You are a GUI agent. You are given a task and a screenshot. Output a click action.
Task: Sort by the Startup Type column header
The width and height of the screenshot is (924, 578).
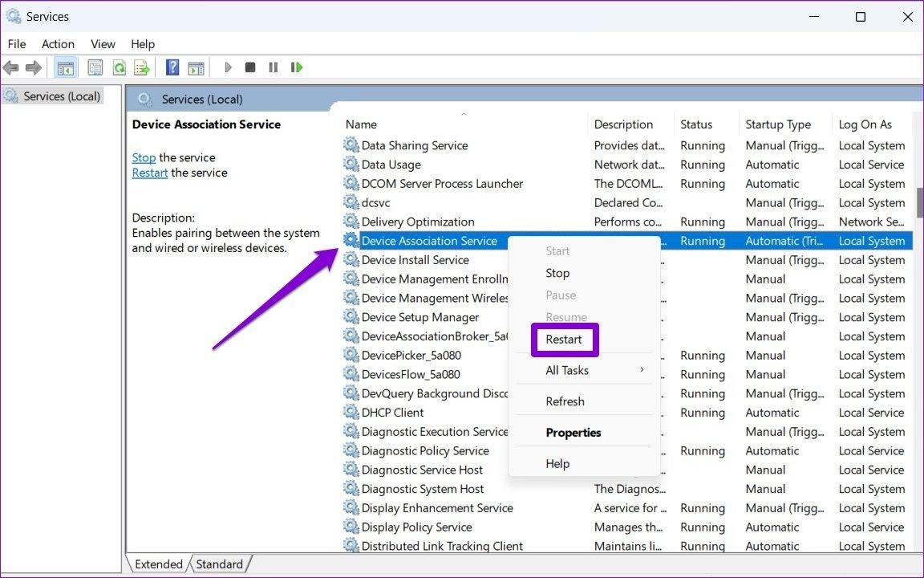point(777,124)
